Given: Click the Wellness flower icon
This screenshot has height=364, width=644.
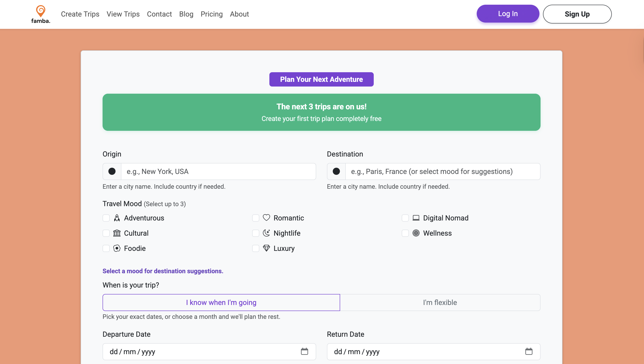Looking at the screenshot, I should [416, 233].
